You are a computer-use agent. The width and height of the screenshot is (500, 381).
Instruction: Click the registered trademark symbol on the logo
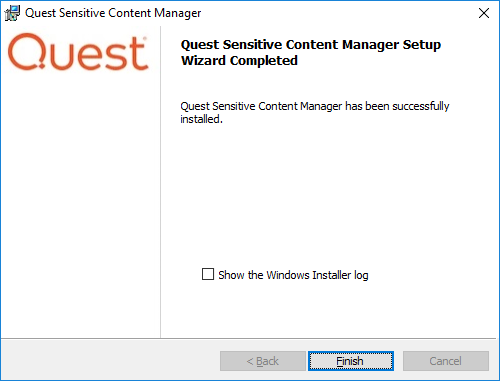coord(145,38)
